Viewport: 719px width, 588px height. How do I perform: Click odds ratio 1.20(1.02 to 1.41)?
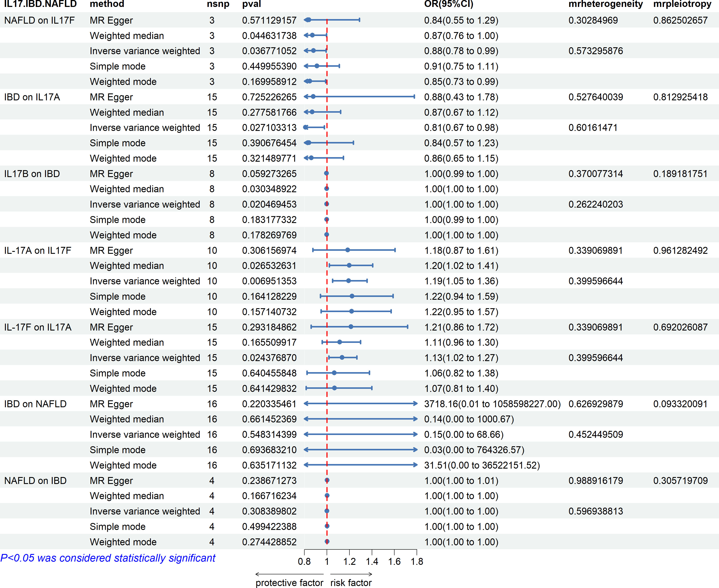461,266
